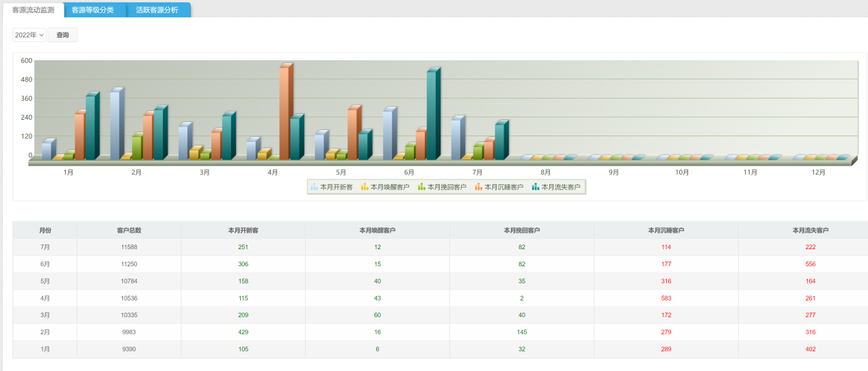Click value 583 in the 4月 row
This screenshot has height=371, width=868.
point(666,298)
